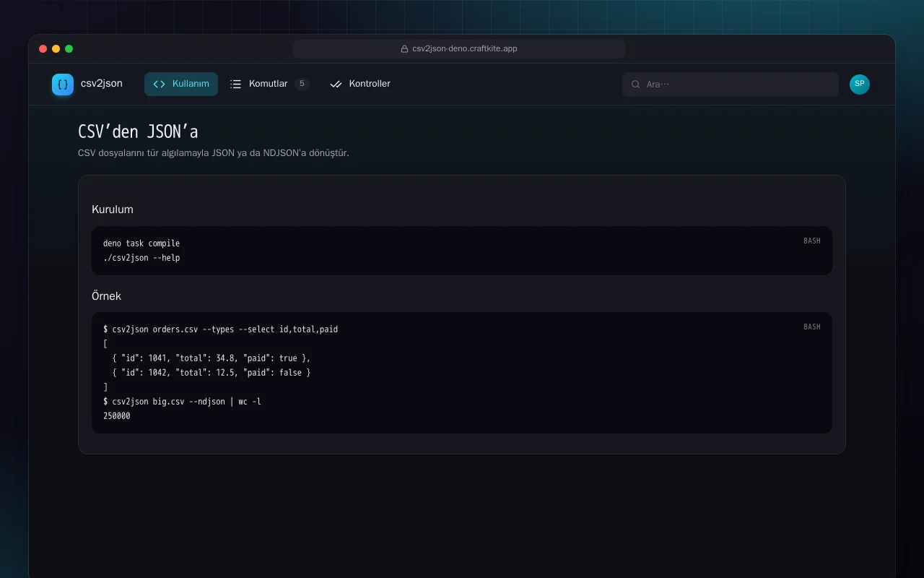
Task: Click the JSON row with id 1042
Action: [x=212, y=373]
